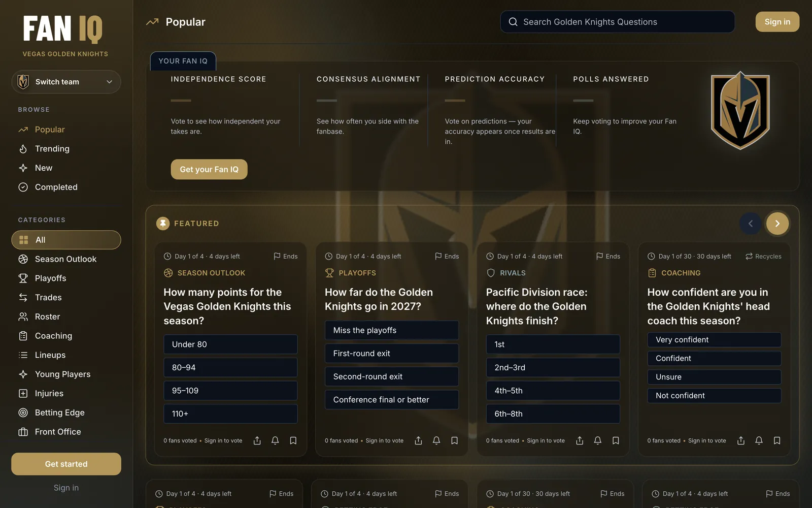This screenshot has width=812, height=508.
Task: Select the Playoffs category in sidebar
Action: [66, 278]
